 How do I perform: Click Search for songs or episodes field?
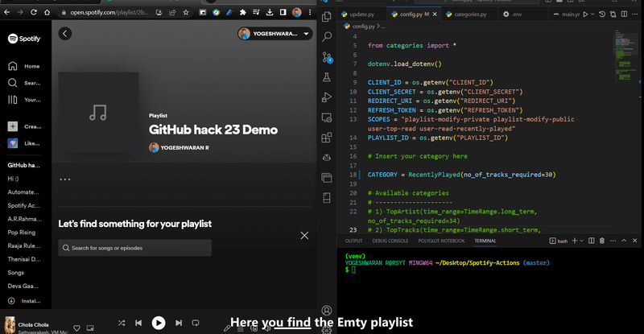click(x=134, y=248)
